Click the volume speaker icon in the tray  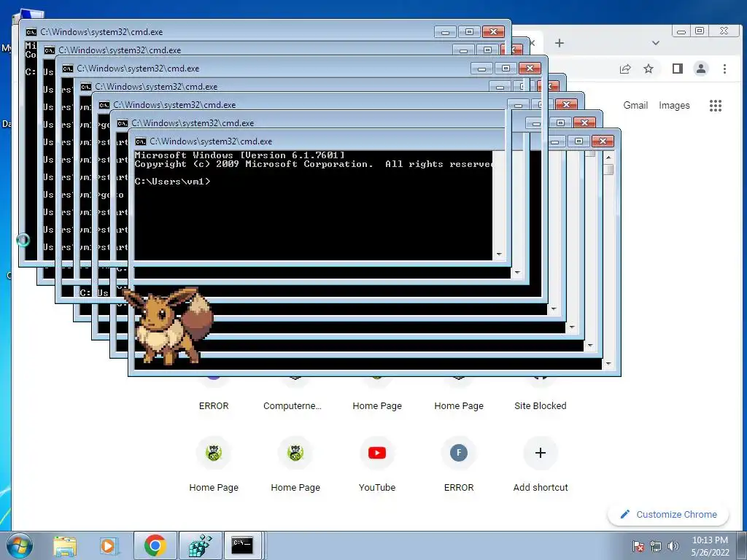click(x=673, y=546)
